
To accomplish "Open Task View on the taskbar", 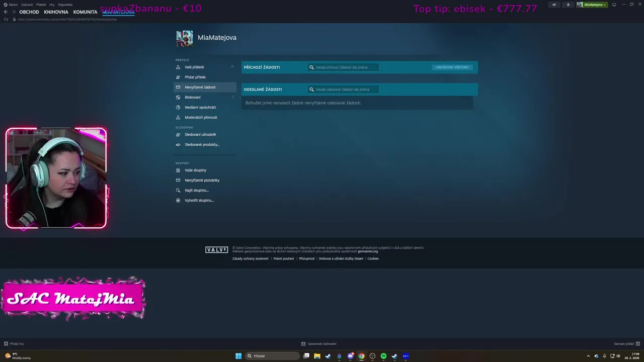I will coord(306,356).
